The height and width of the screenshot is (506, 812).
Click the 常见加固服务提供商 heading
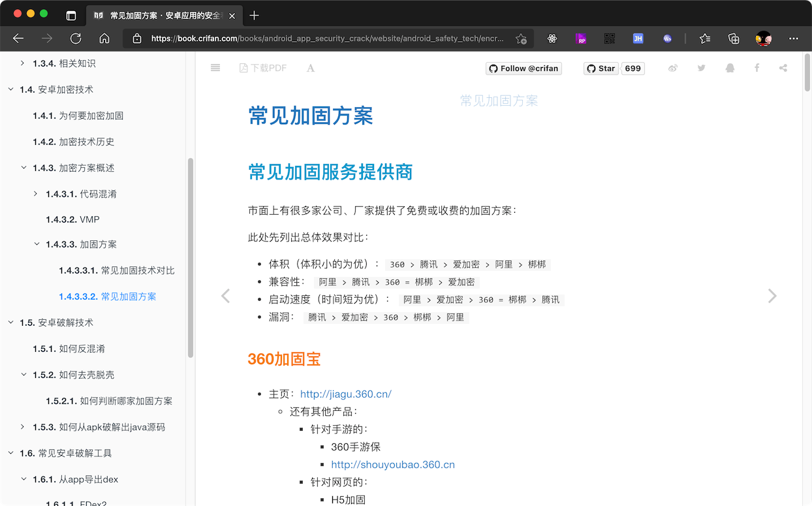(330, 172)
